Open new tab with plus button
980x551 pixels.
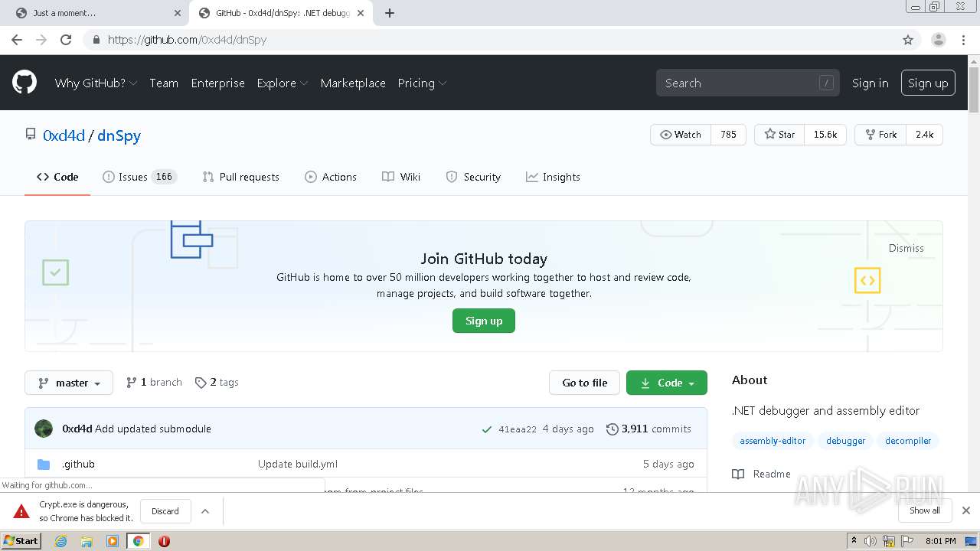[390, 13]
